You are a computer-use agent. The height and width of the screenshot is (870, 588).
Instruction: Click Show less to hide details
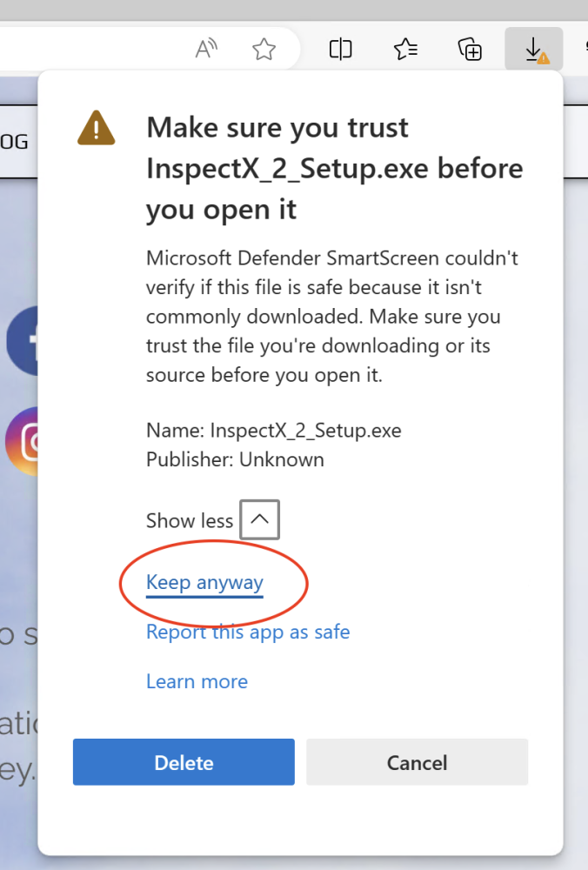[x=190, y=520]
